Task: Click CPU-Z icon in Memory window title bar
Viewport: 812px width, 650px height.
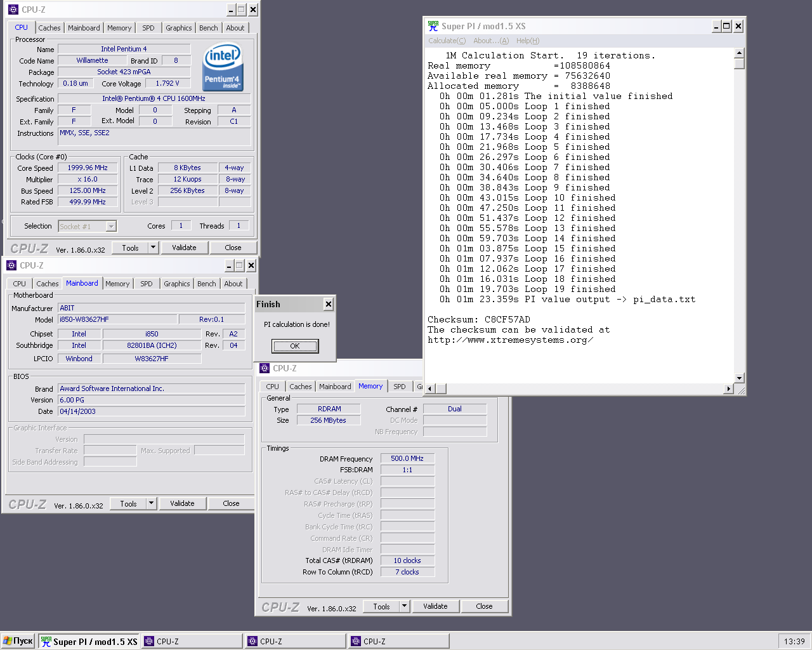Action: [264, 368]
